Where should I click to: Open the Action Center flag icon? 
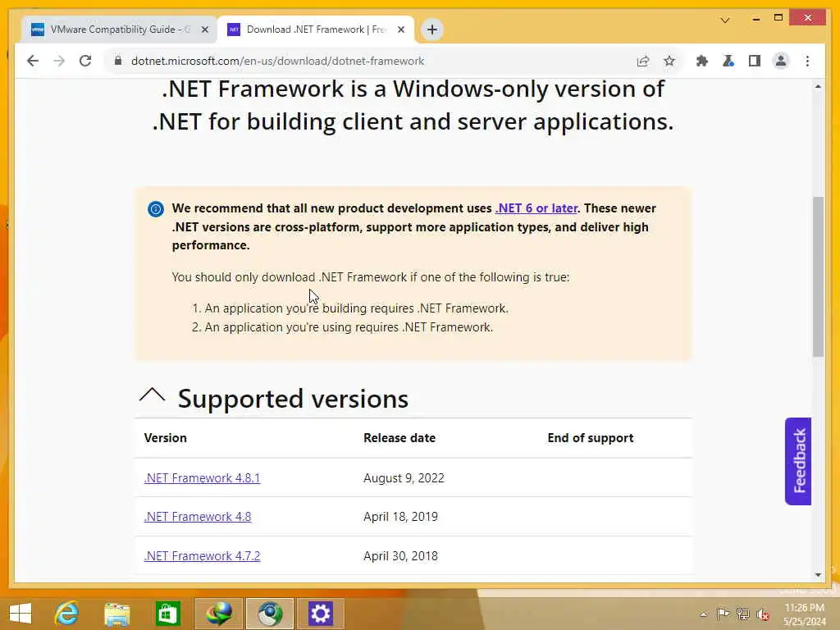click(723, 614)
